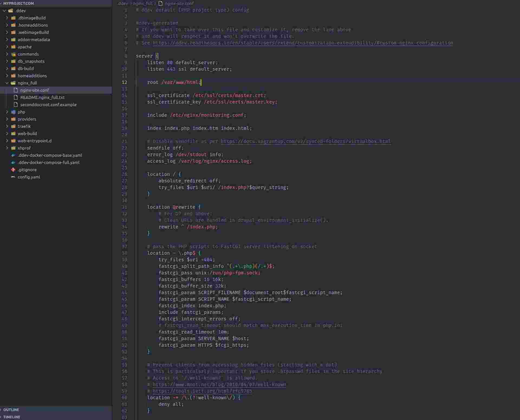Screen dimensions: 520x420
Task: Click the 'deny all;' line of code
Action: 171,404
